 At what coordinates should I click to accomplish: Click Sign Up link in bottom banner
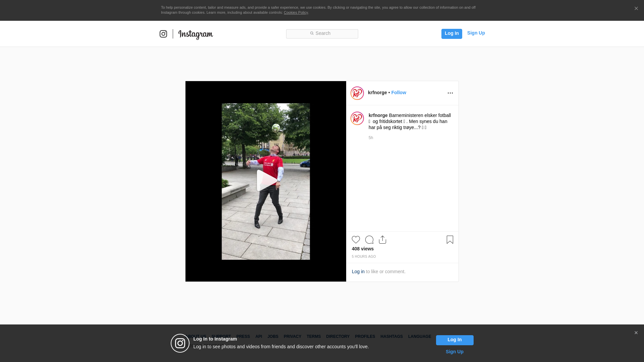pyautogui.click(x=454, y=352)
